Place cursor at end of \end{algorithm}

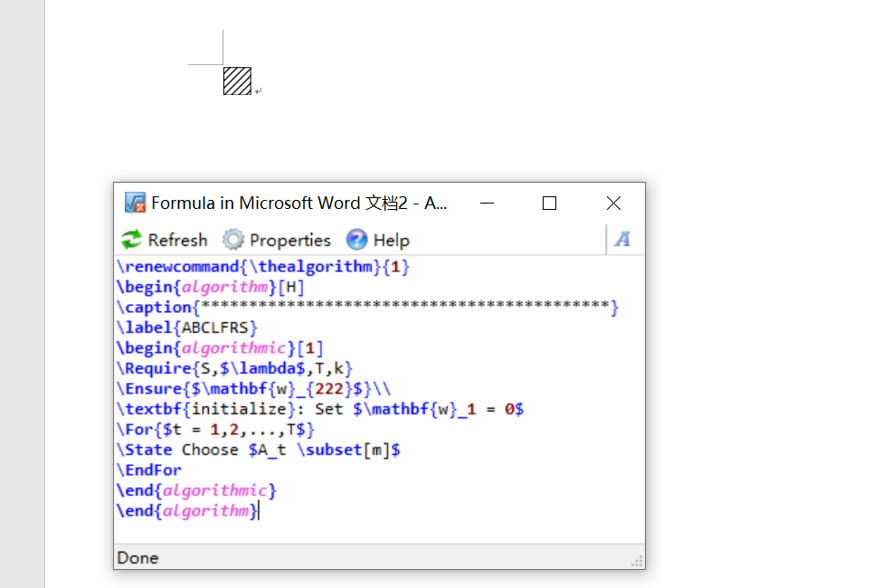pyautogui.click(x=259, y=511)
